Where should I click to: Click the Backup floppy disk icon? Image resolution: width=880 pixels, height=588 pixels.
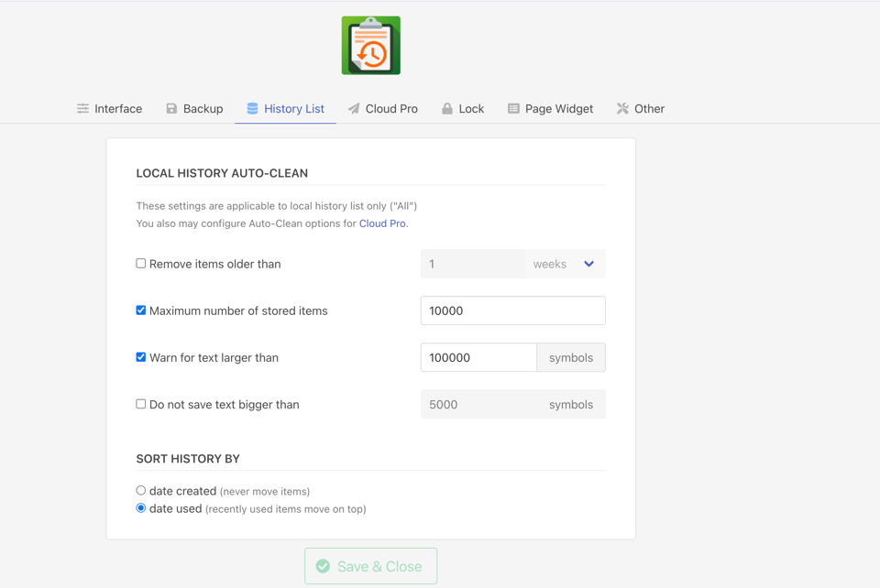pos(171,109)
